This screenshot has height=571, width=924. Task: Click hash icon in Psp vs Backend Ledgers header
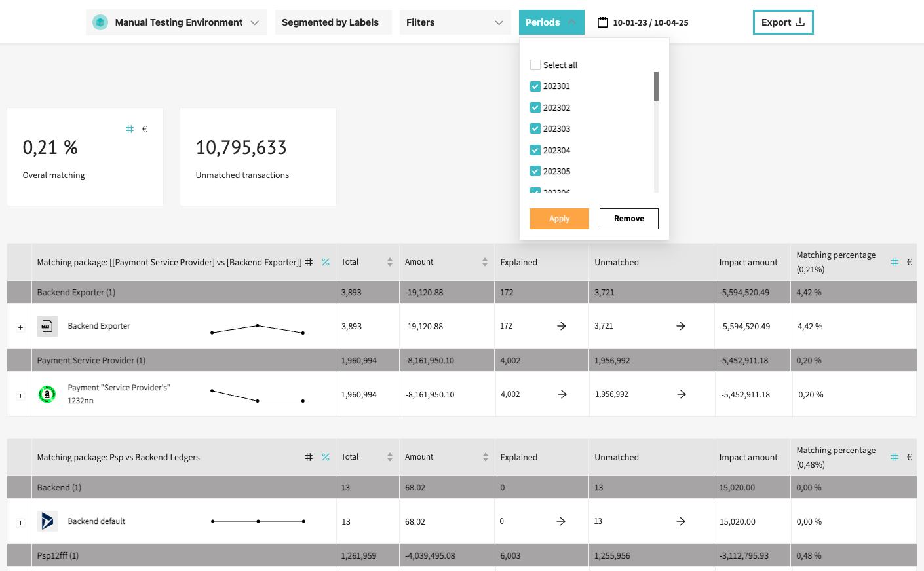point(309,457)
